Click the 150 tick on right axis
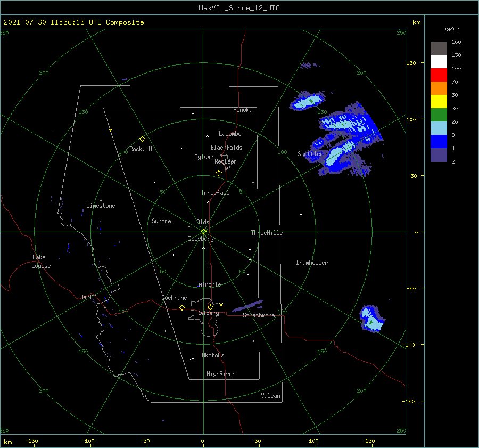Viewport: 479px width, 448px height. 411,63
